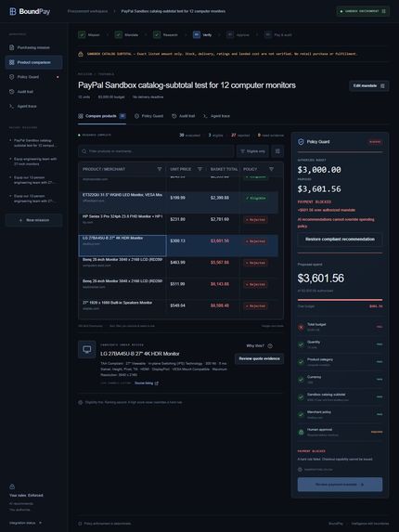Select LG 27BA45U-B 27" 4K HDR Monitor row

(178, 246)
